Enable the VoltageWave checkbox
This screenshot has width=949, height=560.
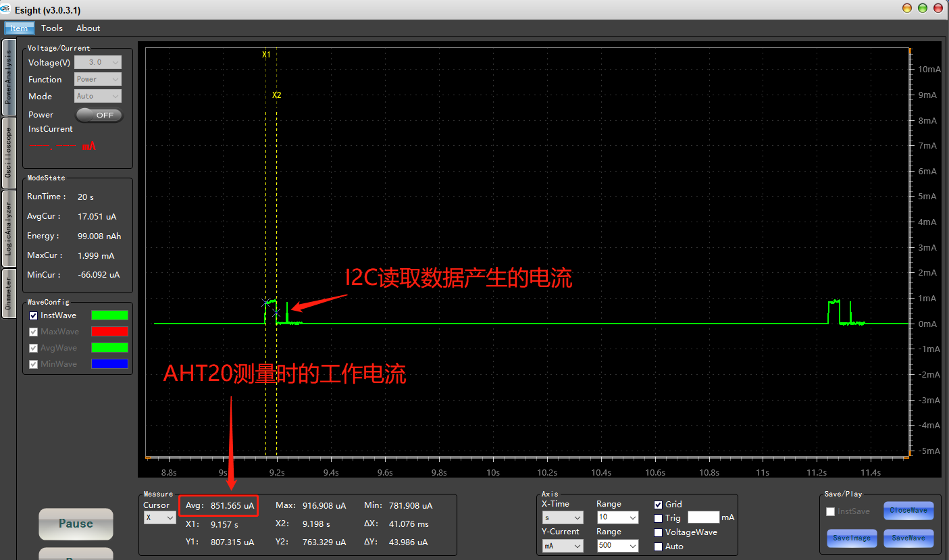coord(659,532)
